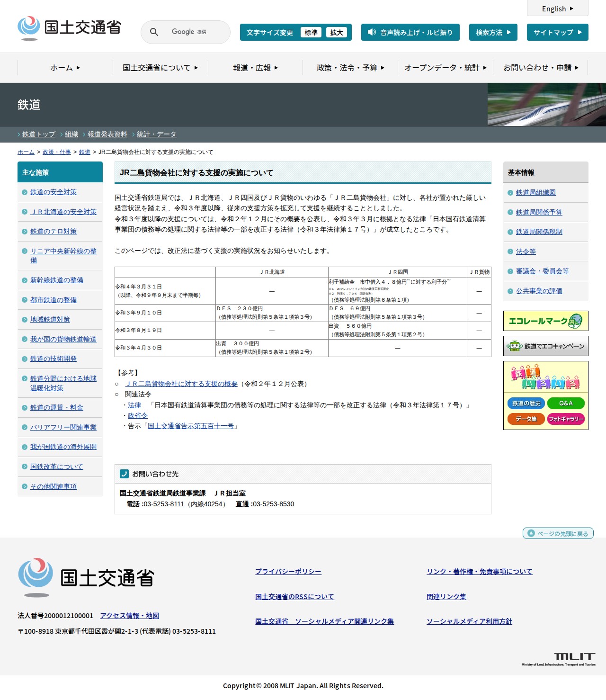Open the 鉄道いろいろ banner image
The width and height of the screenshot is (606, 700).
(545, 377)
